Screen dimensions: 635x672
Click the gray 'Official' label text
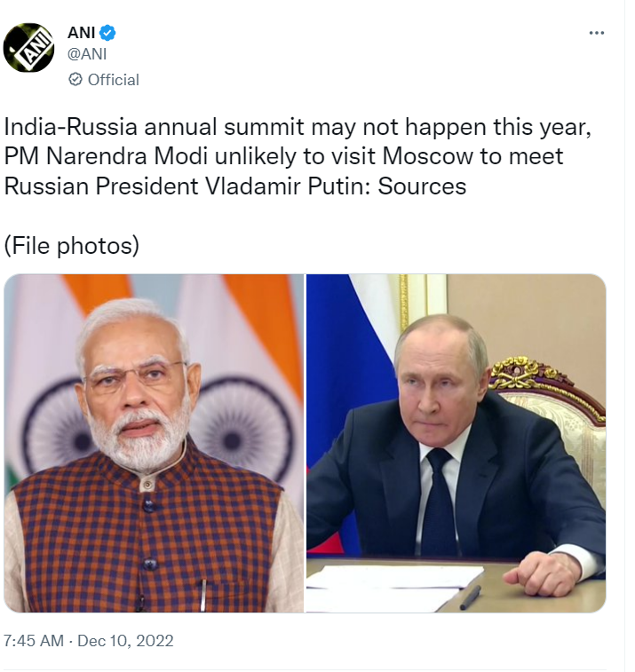point(113,80)
